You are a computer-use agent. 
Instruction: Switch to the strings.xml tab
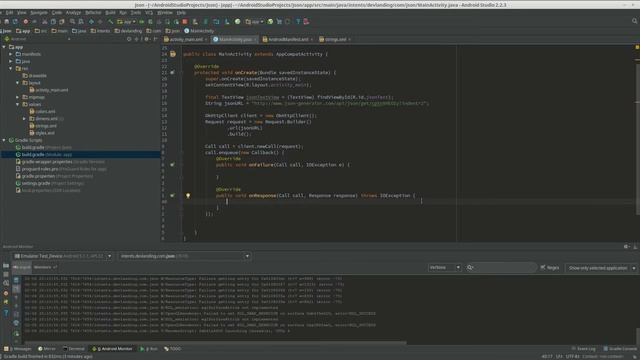point(335,39)
